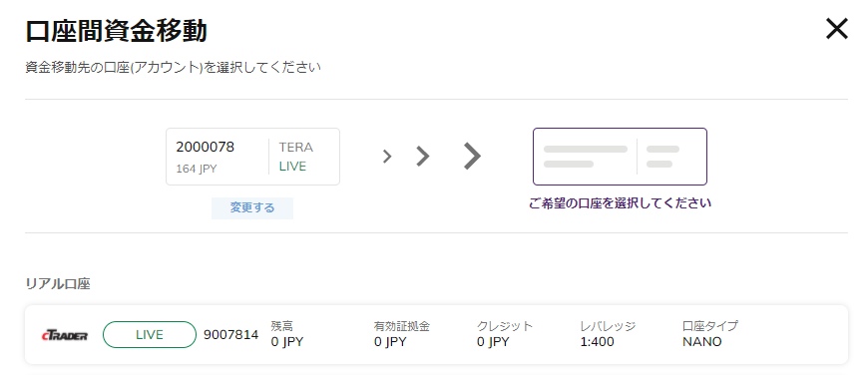The width and height of the screenshot is (868, 375).
Task: Click TERA account type label
Action: pos(295,148)
